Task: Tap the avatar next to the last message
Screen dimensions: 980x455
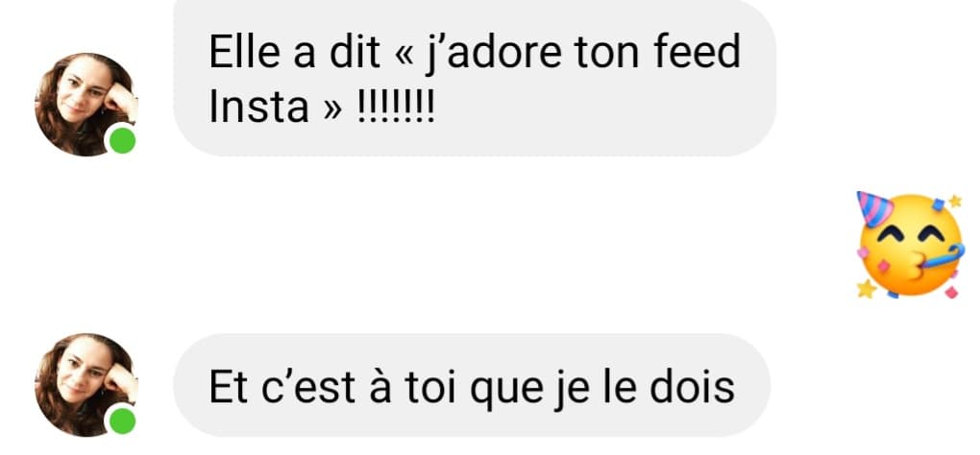Action: (86, 385)
